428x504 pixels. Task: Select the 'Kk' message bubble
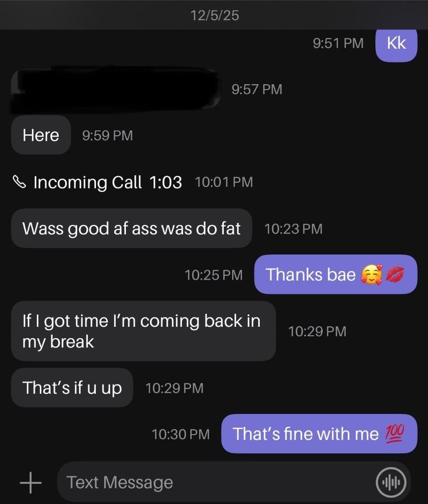pos(396,44)
